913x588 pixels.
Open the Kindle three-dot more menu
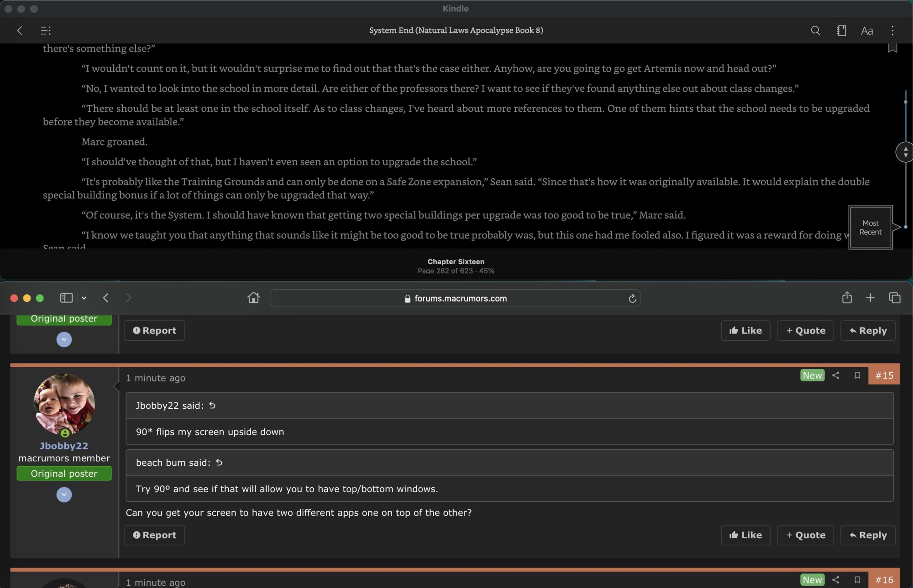pyautogui.click(x=892, y=31)
